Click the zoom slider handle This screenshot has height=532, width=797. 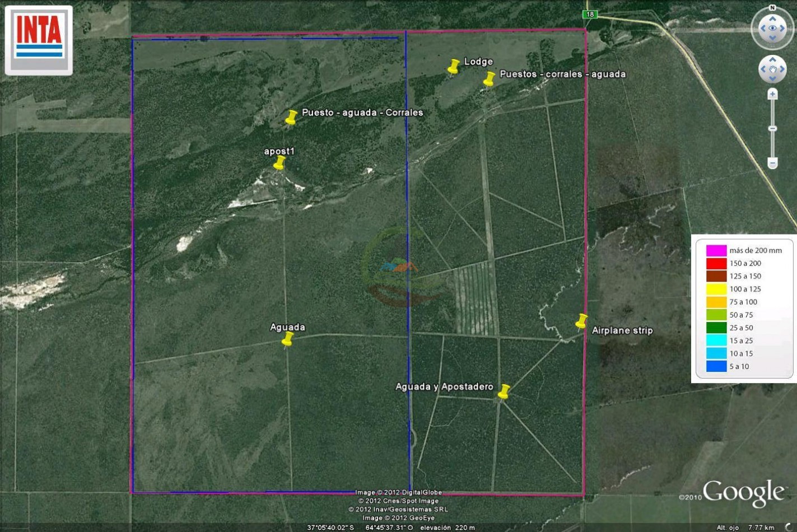coord(772,129)
